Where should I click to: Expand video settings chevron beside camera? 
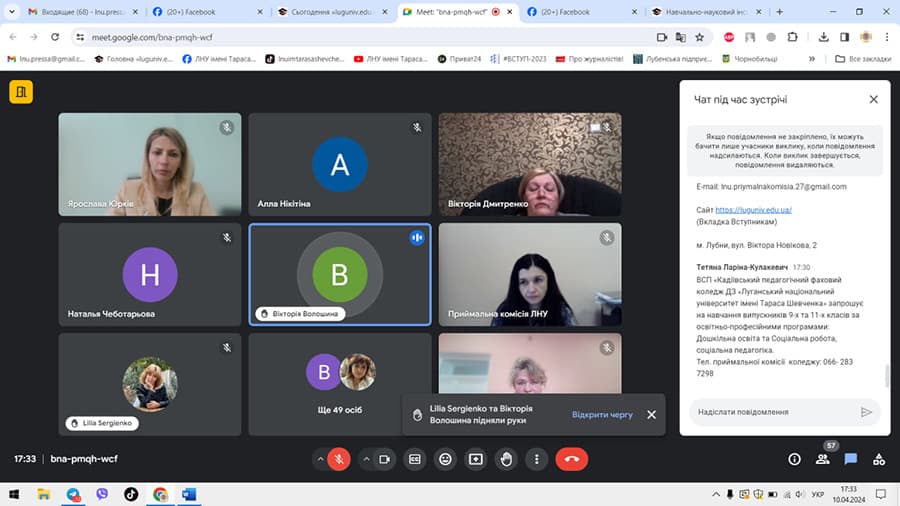click(x=366, y=459)
